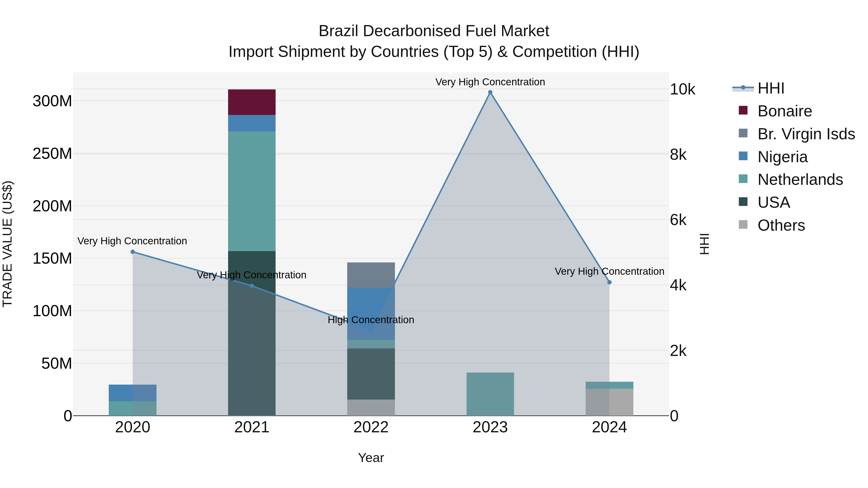Click the Very High Concentration label above 2023
This screenshot has width=868, height=488.
pos(490,82)
